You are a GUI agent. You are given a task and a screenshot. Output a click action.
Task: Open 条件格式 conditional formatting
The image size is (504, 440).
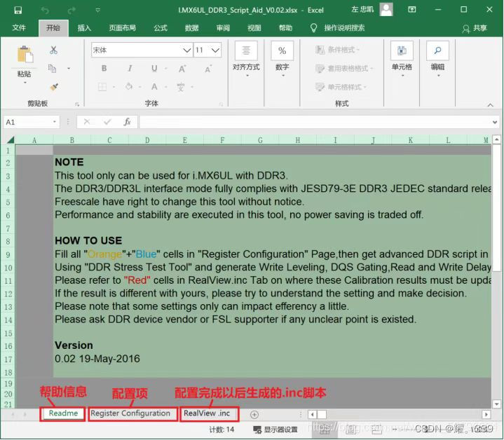click(337, 50)
